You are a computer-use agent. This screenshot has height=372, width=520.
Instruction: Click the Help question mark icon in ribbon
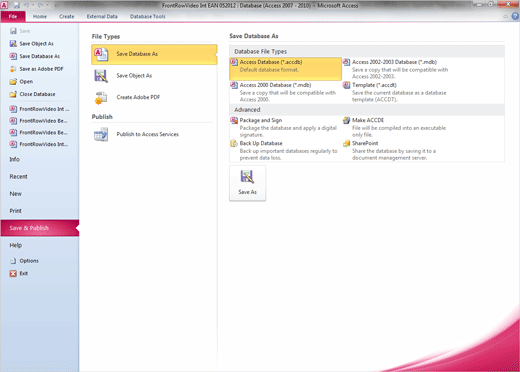pyautogui.click(x=515, y=16)
